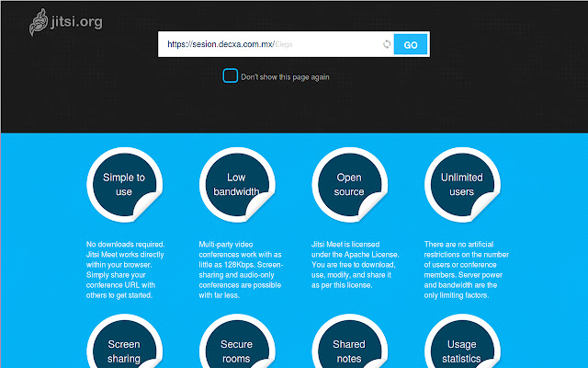Click the "Low bandwidth" sticker badge
Image resolution: width=588 pixels, height=368 pixels.
point(237,185)
